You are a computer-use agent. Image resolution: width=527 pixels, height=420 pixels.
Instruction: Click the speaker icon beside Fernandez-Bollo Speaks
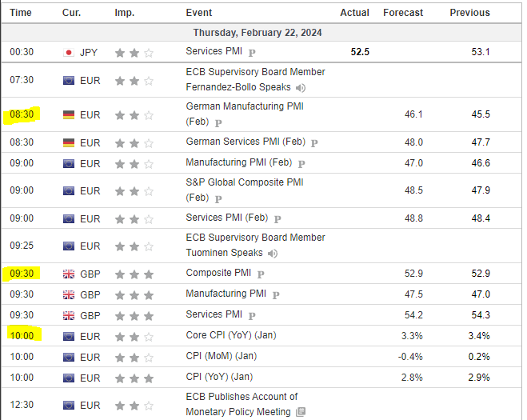pos(300,87)
